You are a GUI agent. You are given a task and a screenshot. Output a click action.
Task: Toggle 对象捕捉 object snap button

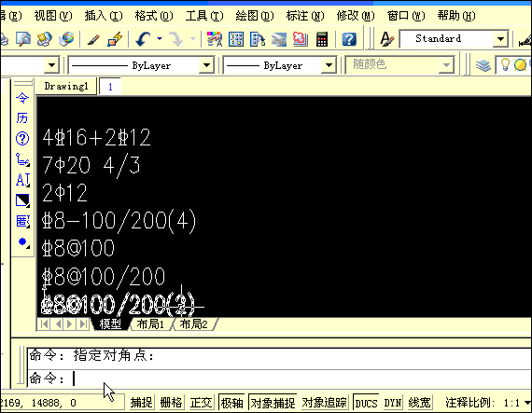pyautogui.click(x=273, y=403)
